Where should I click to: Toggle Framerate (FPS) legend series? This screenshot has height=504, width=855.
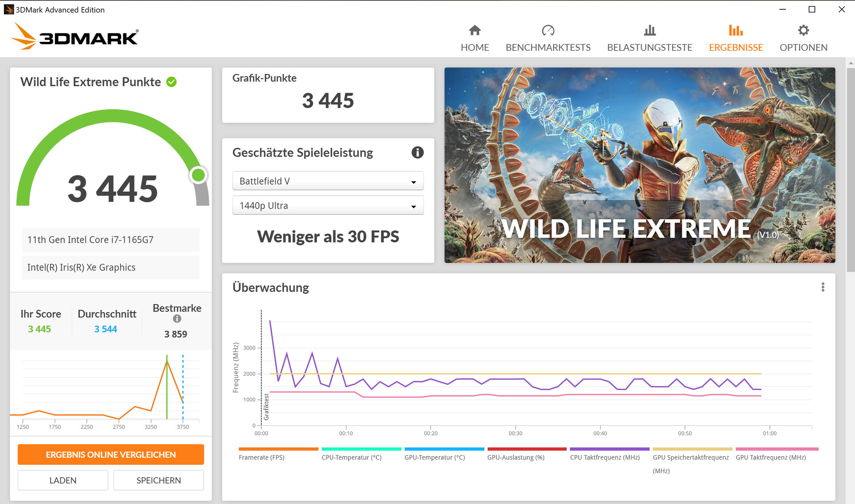click(261, 457)
